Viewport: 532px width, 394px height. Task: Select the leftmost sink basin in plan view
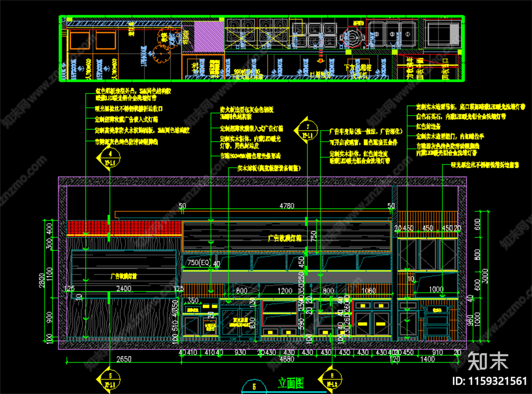(376, 34)
